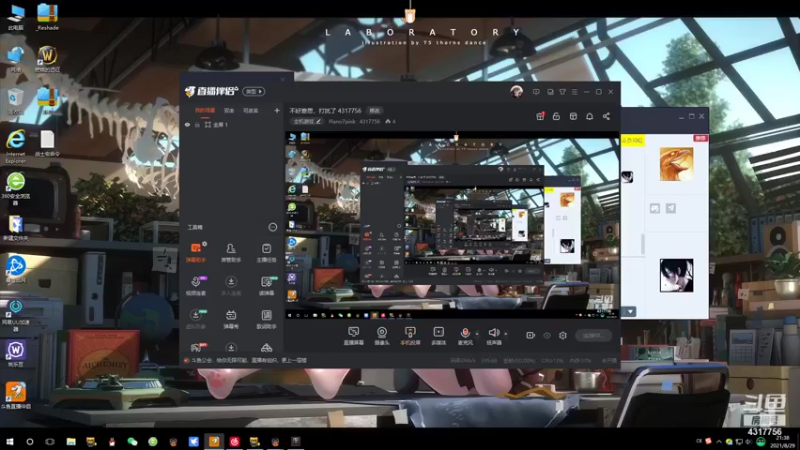Expand speaker options arrow

tap(506, 334)
